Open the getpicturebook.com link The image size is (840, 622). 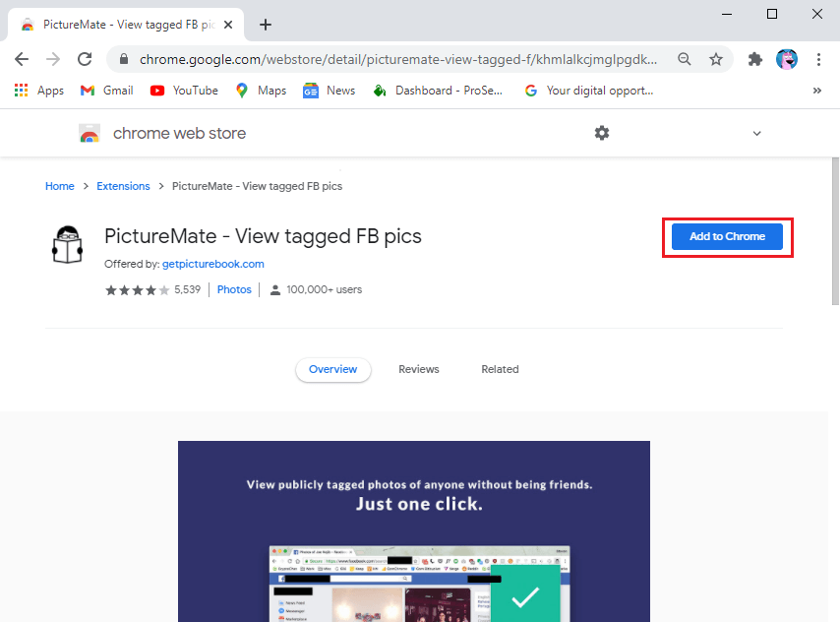point(212,264)
